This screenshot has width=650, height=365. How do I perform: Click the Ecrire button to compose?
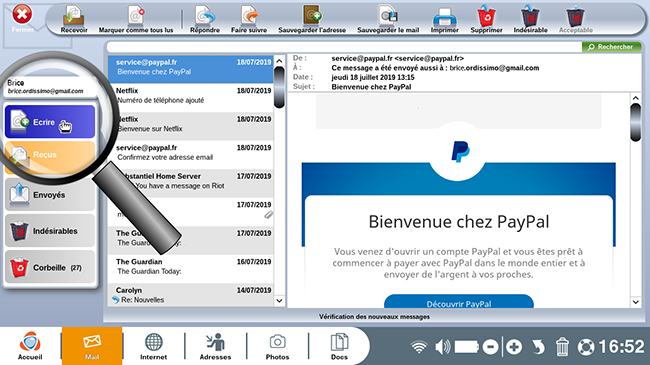50,122
